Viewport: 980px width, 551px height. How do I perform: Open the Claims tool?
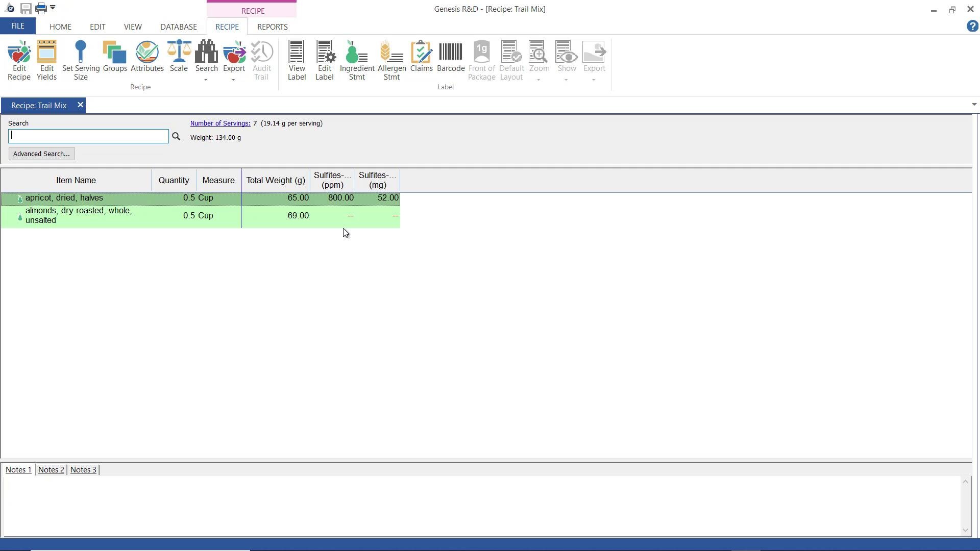[x=421, y=57]
